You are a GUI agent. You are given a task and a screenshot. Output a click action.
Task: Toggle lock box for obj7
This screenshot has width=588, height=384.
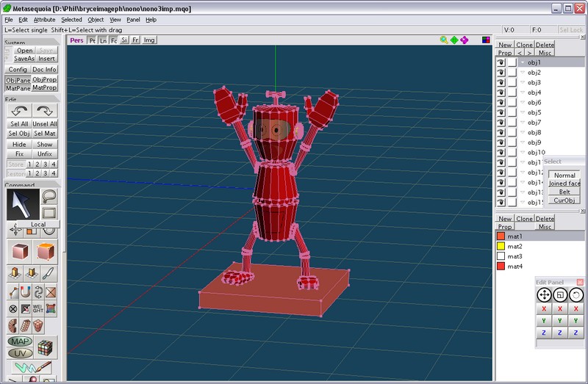[x=512, y=123]
